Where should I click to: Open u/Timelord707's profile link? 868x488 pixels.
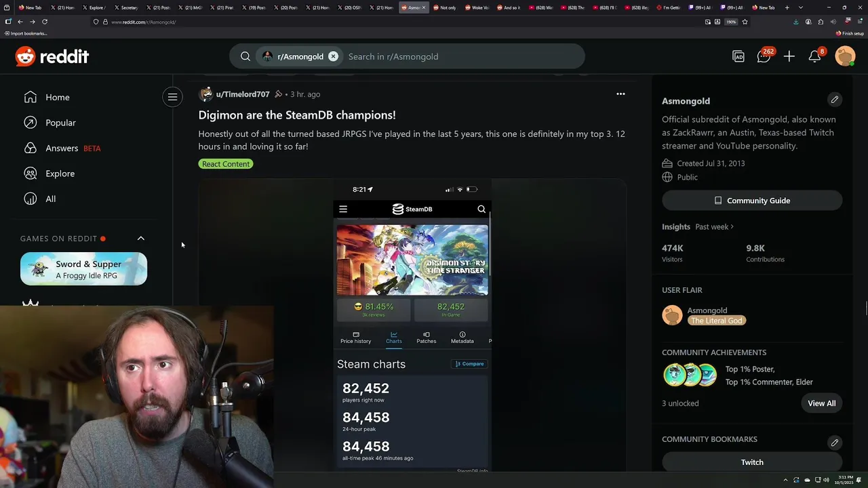click(x=242, y=94)
